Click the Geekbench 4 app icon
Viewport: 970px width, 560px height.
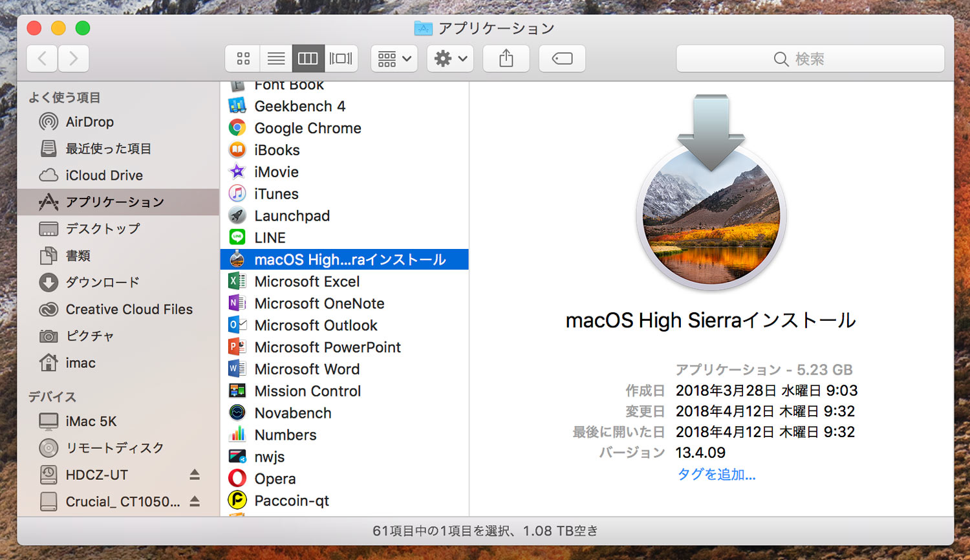tap(237, 106)
